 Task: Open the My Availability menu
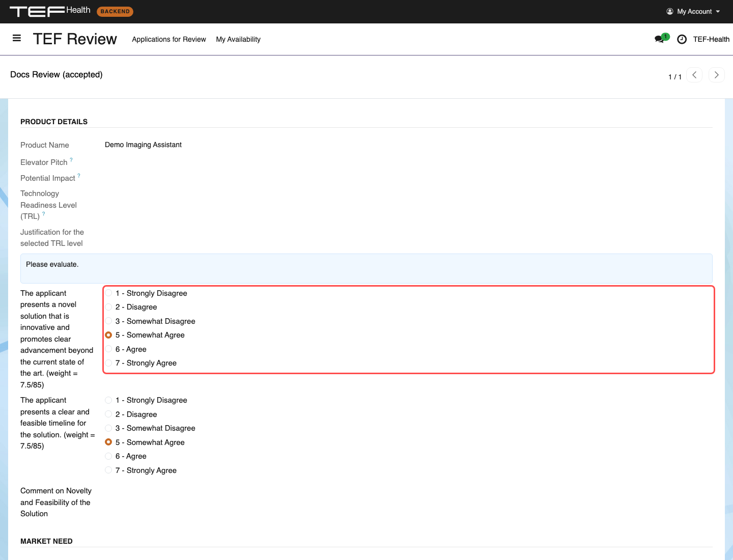238,39
